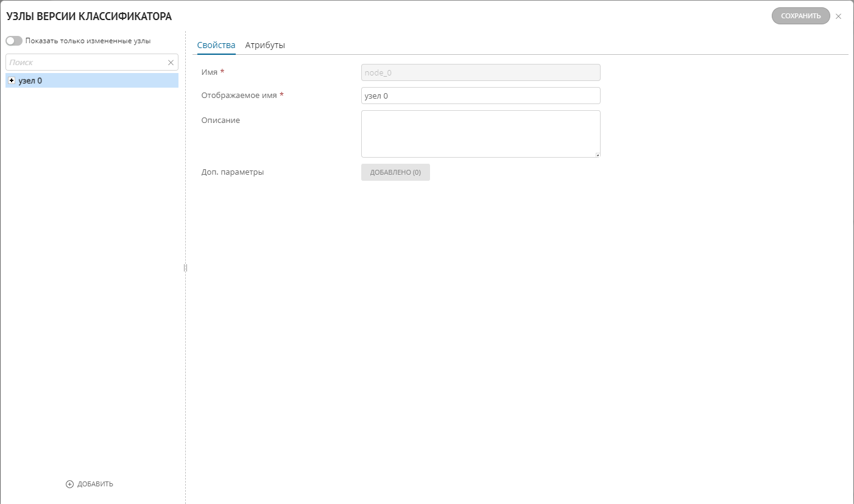Click the plus circle icon beside "Добавить"

click(69, 484)
